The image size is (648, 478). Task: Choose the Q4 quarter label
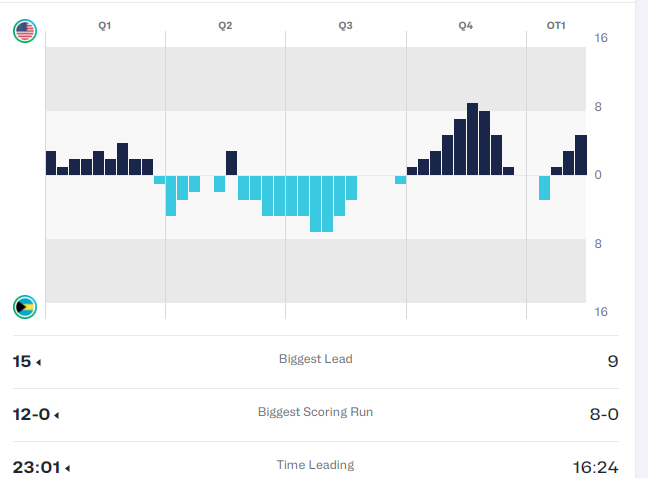tap(465, 25)
